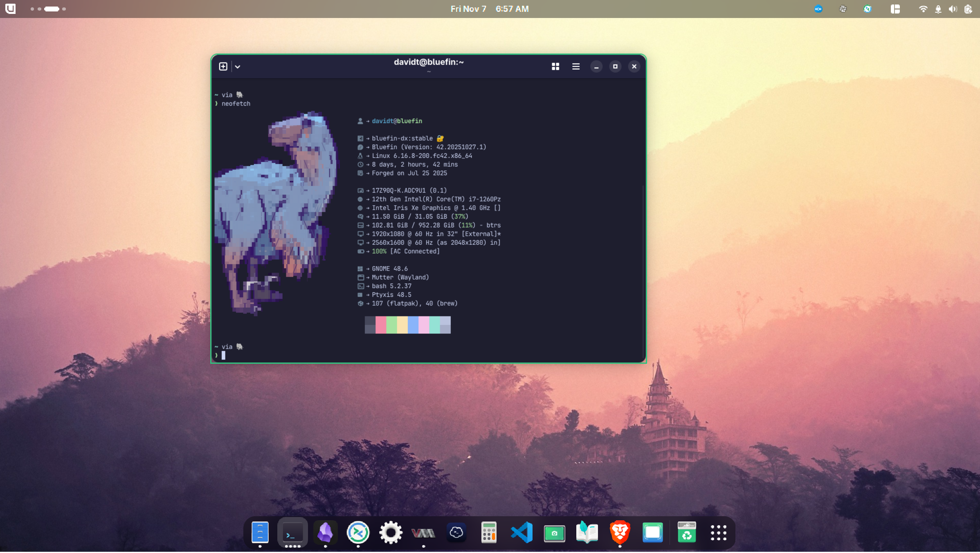
Task: Open the terminal hamburger menu
Action: coord(575,66)
